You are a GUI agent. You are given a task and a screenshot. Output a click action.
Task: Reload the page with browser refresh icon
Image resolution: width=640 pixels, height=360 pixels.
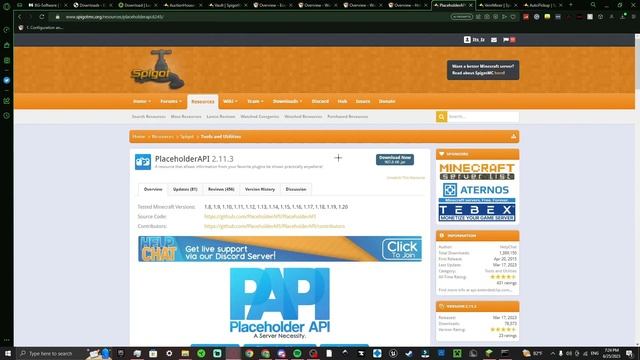pos(42,17)
